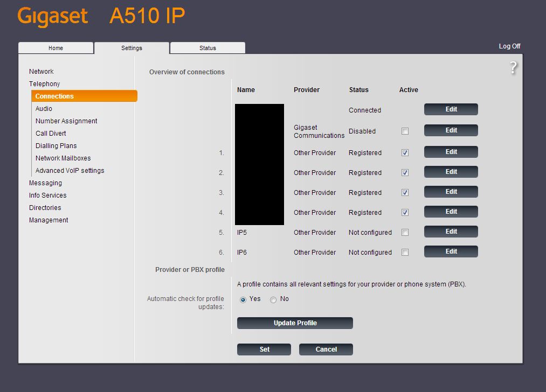Click the Update Profile button
The image size is (546, 392).
[295, 323]
